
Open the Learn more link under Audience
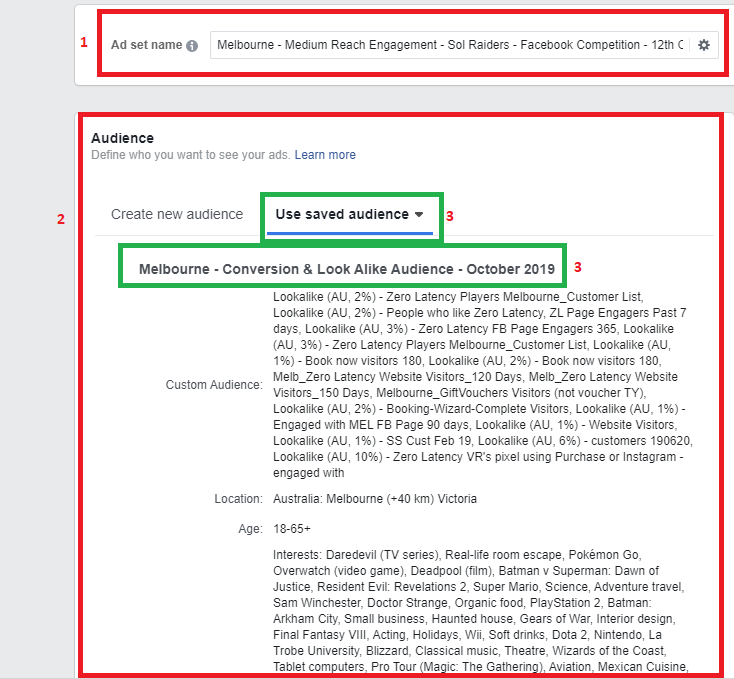[325, 155]
